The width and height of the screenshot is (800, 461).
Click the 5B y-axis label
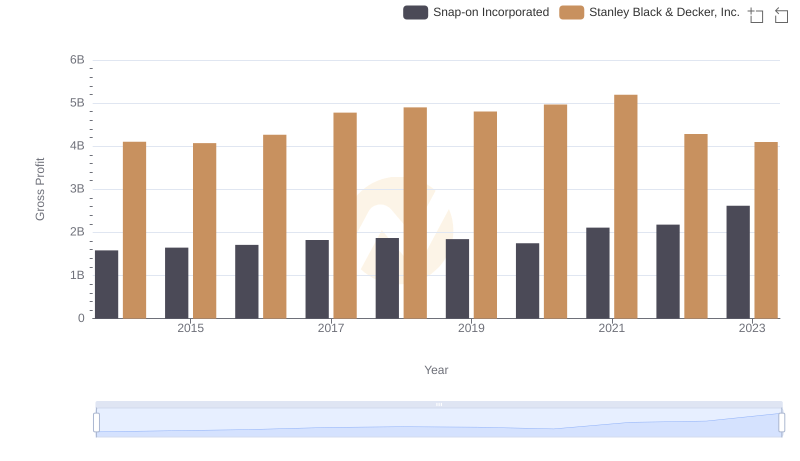coord(77,103)
